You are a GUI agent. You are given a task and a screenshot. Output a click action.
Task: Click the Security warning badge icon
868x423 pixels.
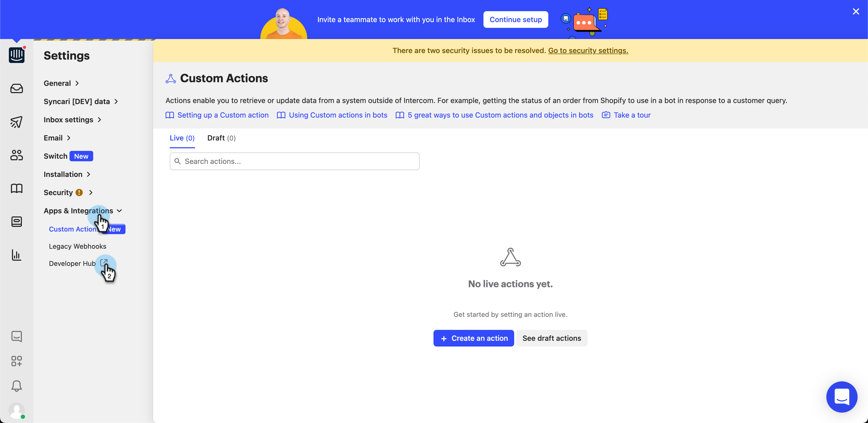point(79,192)
